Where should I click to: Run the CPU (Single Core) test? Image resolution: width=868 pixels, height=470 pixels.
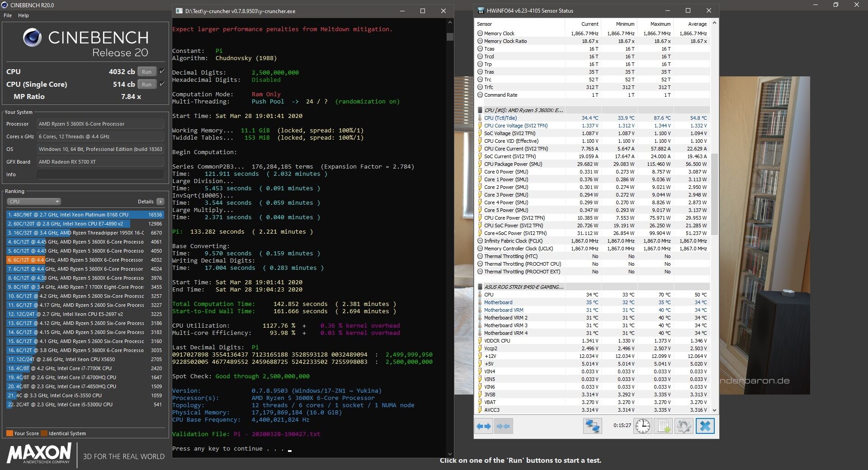(x=146, y=84)
